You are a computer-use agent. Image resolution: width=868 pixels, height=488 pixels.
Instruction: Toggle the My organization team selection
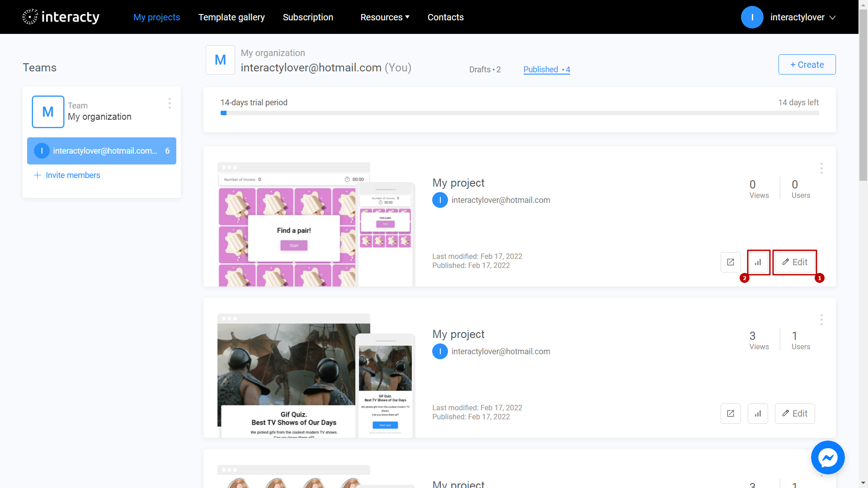click(101, 112)
